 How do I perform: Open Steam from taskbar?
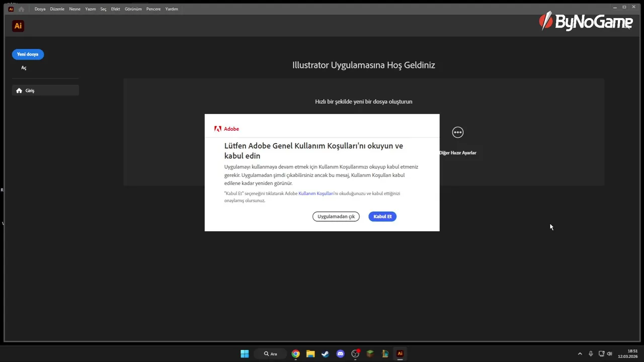[326, 353]
